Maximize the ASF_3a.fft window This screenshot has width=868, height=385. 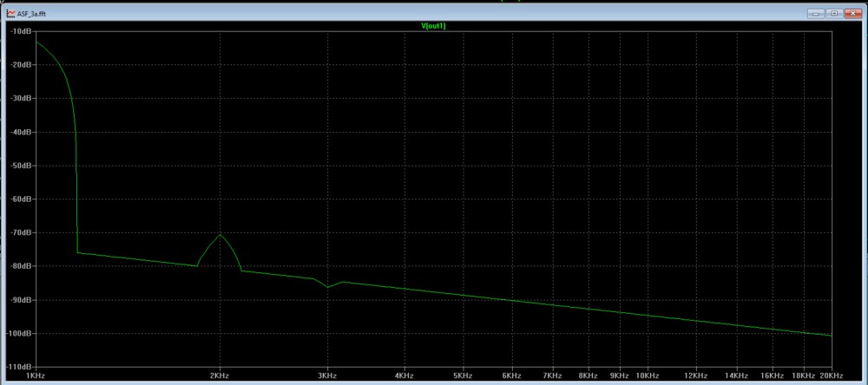tap(833, 14)
